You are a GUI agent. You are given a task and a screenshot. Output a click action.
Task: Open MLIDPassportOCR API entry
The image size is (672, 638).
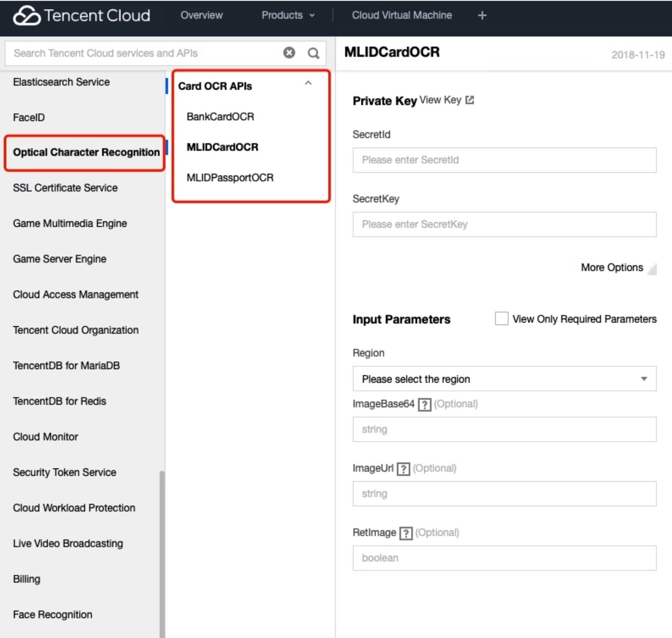tap(230, 178)
